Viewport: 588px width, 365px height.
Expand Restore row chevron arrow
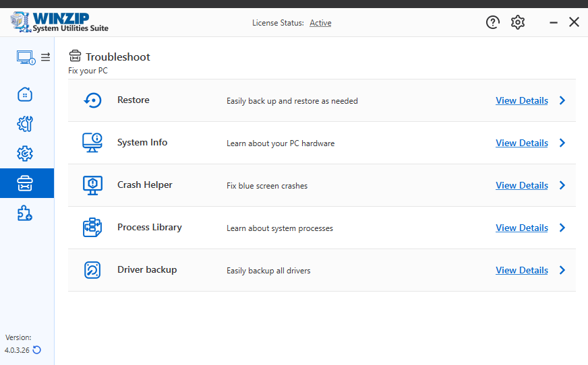[562, 100]
